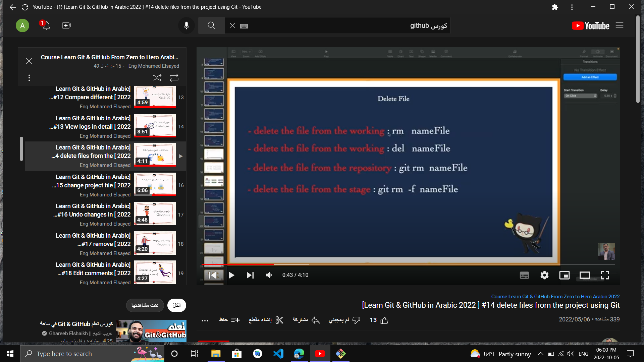Click the thumbs up like icon
Image resolution: width=644 pixels, height=362 pixels.
[384, 320]
